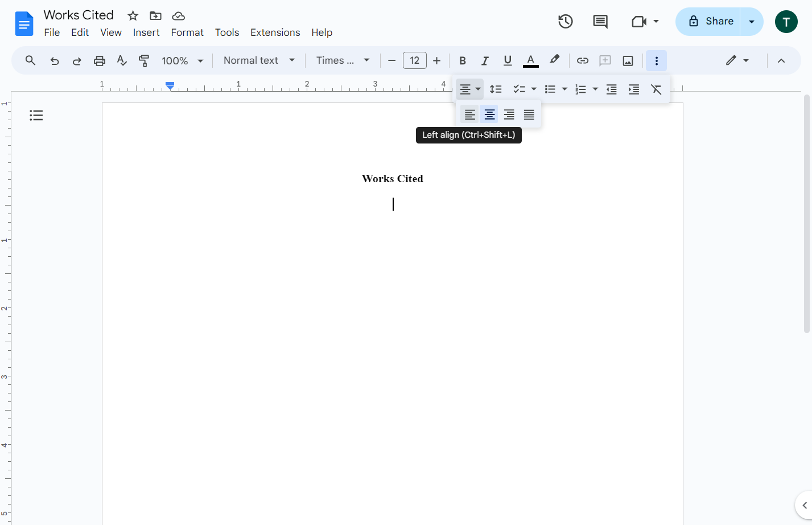Screen dimensions: 812x525
Task: Insert a link
Action: [x=583, y=61]
